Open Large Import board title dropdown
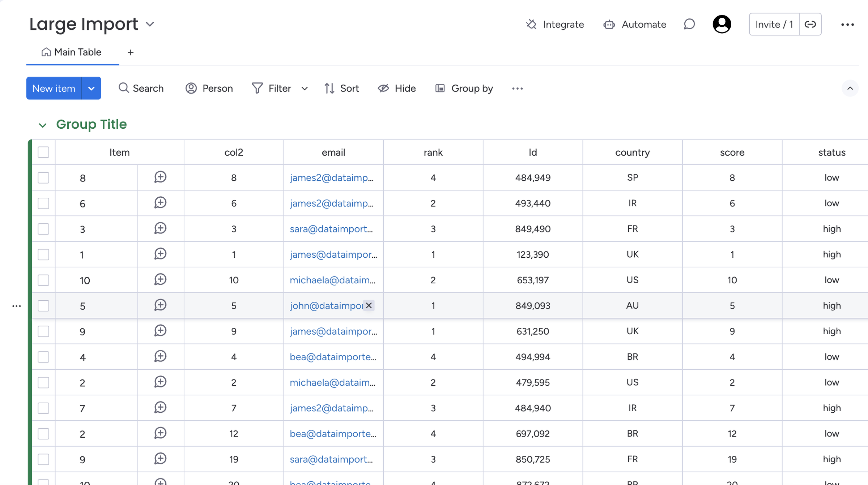 150,25
